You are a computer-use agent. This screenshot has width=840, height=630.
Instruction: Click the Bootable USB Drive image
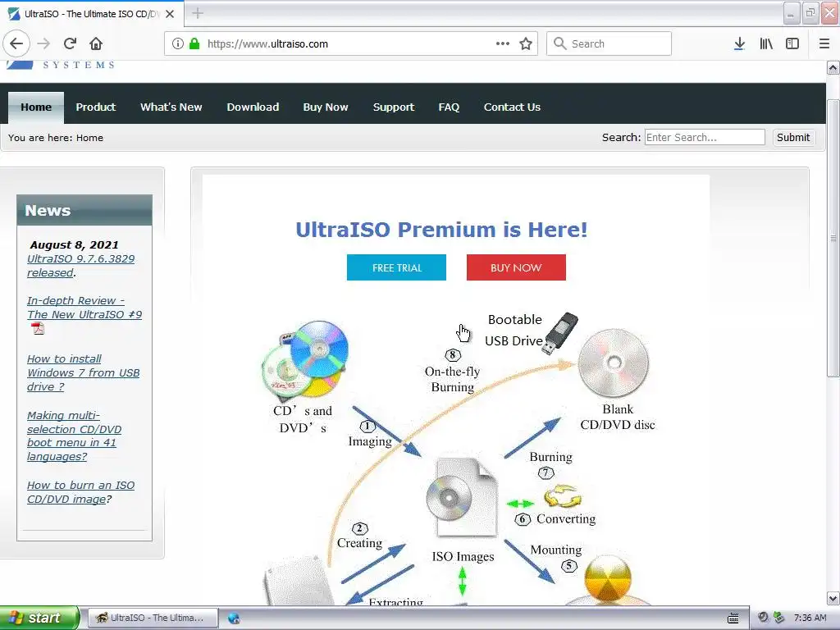[x=560, y=333]
